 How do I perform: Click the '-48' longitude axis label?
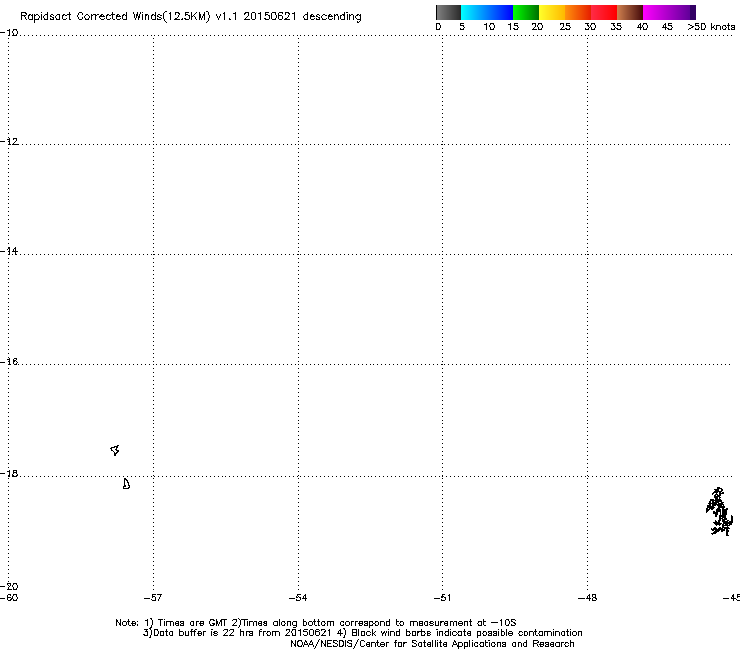tap(588, 598)
